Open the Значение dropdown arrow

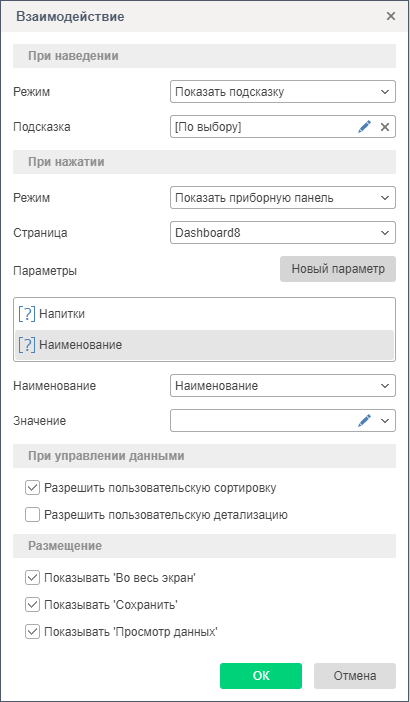coord(384,421)
